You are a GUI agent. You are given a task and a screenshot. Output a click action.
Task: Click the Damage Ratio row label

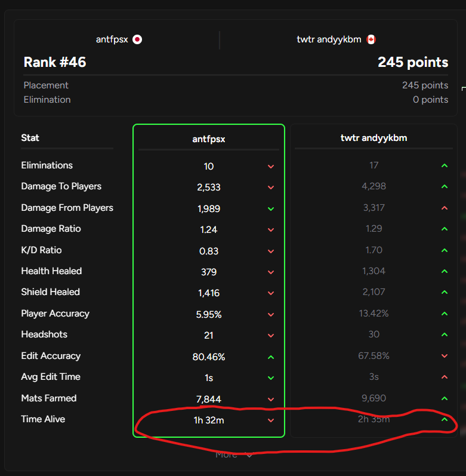51,229
